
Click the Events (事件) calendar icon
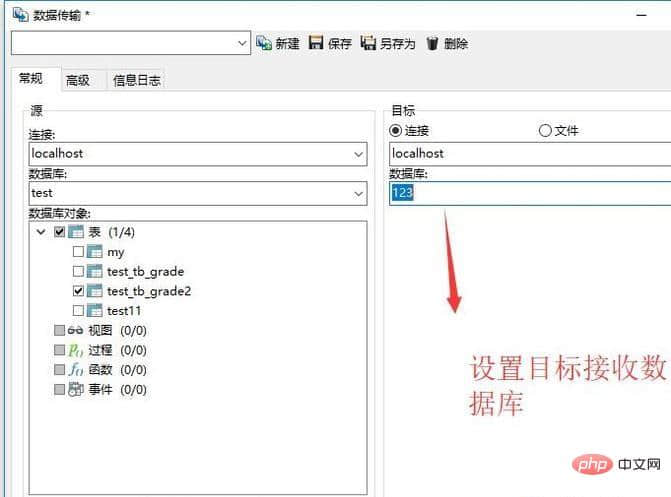coord(76,389)
